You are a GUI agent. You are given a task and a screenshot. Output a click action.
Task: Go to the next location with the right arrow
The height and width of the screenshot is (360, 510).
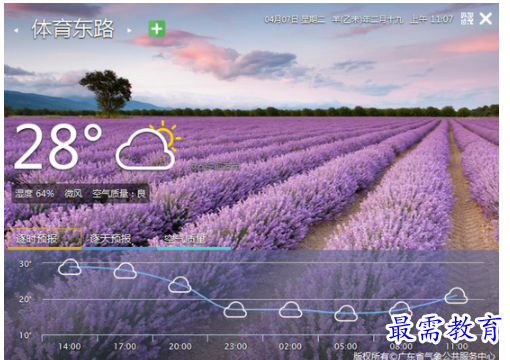pyautogui.click(x=129, y=30)
